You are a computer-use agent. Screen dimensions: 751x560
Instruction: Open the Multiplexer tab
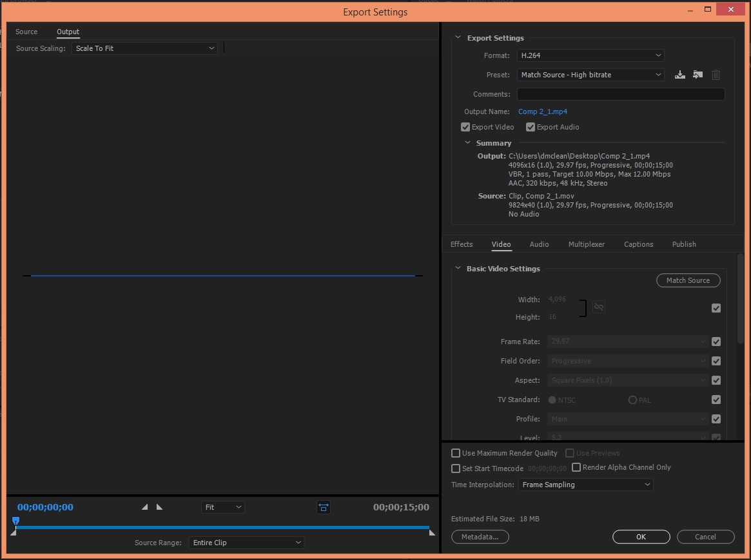pyautogui.click(x=587, y=244)
